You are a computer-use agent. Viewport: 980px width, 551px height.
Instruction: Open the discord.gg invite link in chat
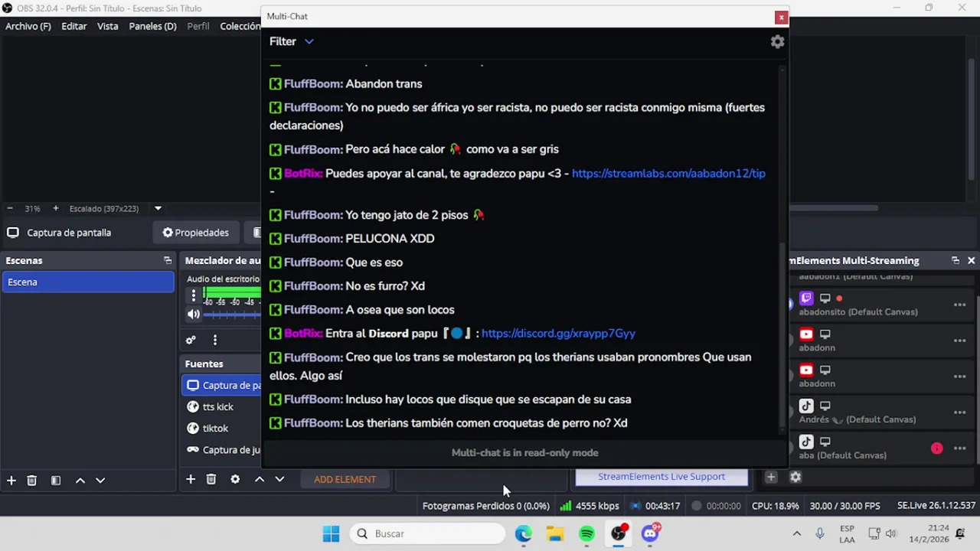(558, 333)
